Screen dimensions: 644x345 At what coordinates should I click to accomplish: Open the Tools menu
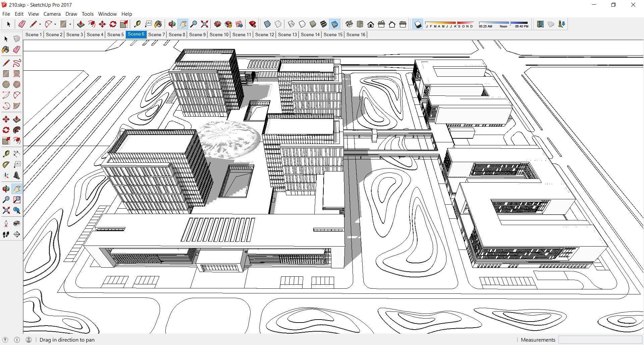[88, 14]
